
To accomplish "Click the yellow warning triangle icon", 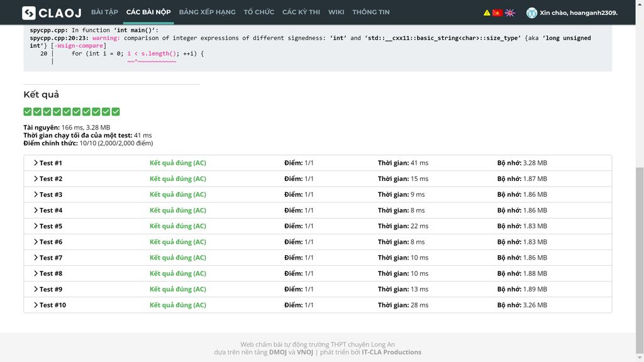I will tap(487, 13).
